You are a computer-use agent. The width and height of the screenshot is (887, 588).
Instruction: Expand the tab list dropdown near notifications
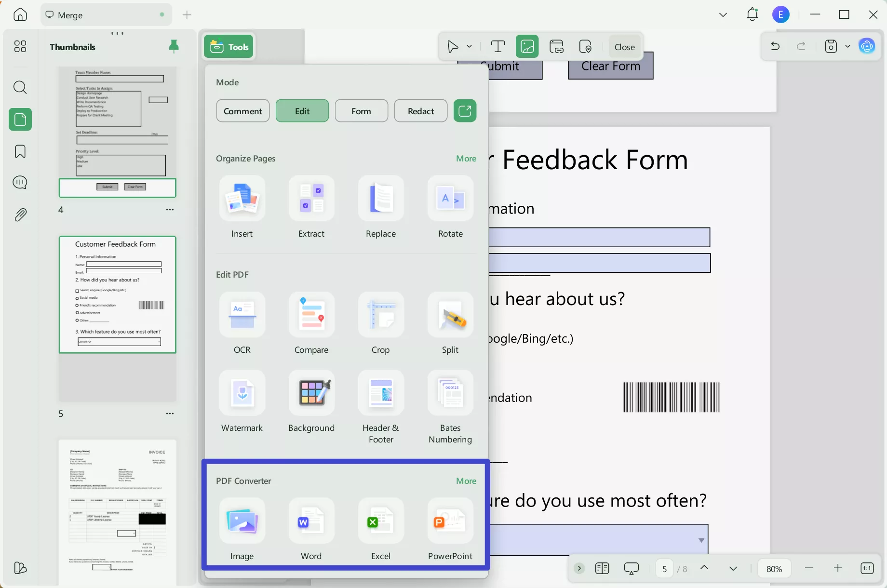[x=723, y=14]
